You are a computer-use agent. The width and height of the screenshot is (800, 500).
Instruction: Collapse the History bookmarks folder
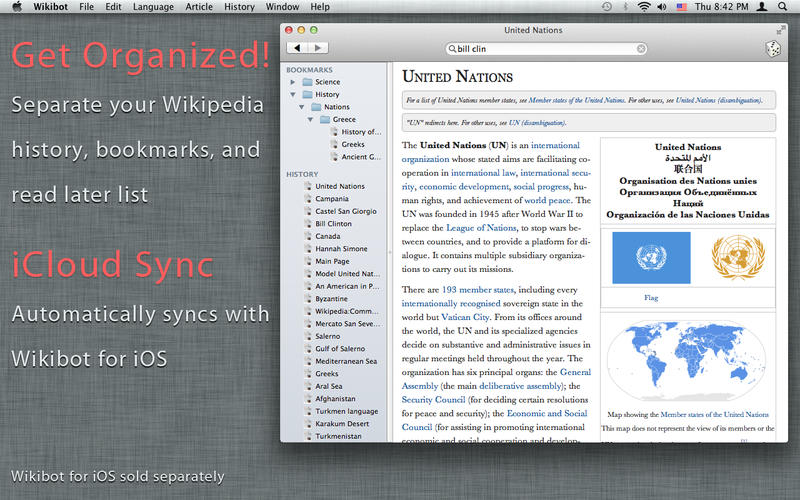coord(293,95)
